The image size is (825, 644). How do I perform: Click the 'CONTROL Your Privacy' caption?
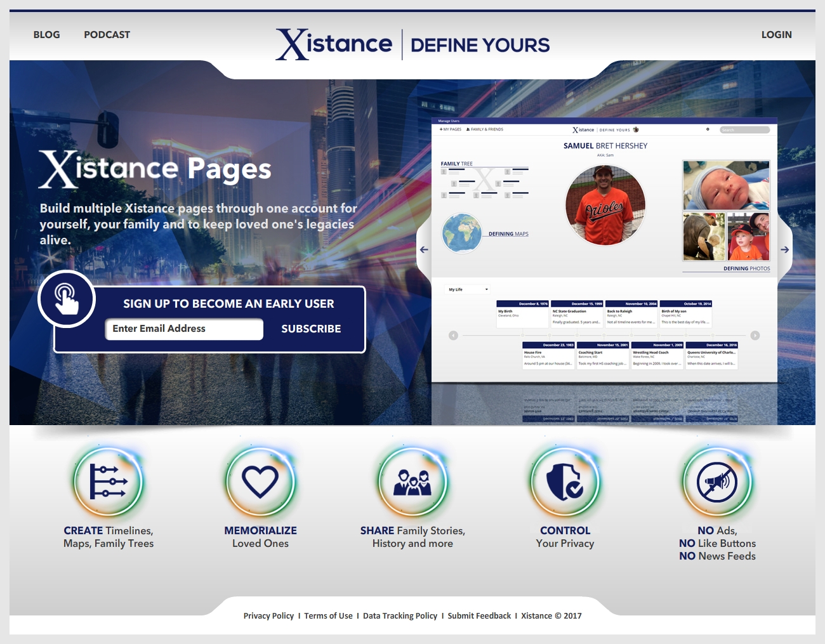(565, 537)
